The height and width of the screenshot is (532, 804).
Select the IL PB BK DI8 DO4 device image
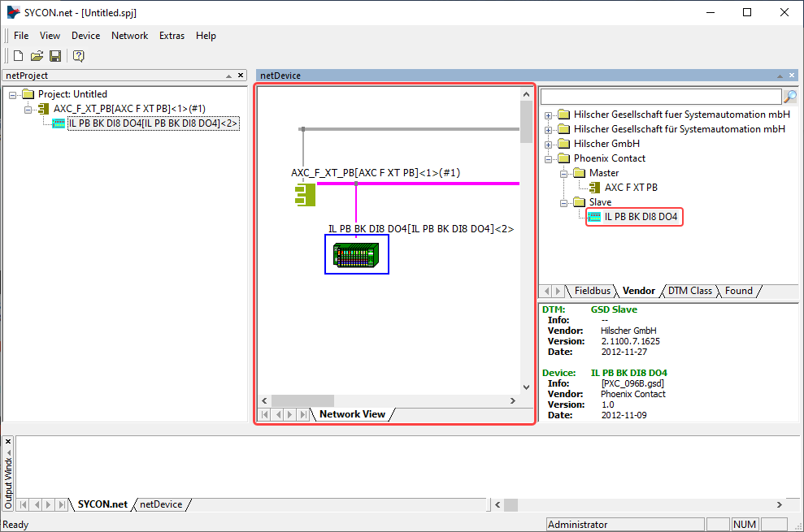pos(356,255)
